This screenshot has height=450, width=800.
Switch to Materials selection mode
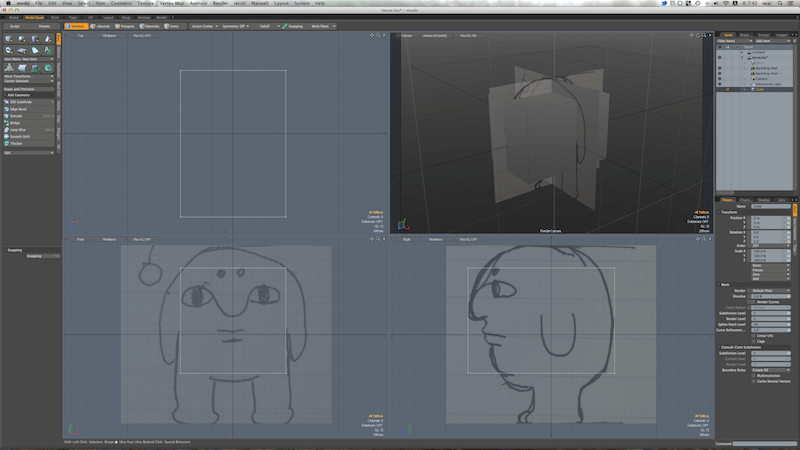[151, 26]
